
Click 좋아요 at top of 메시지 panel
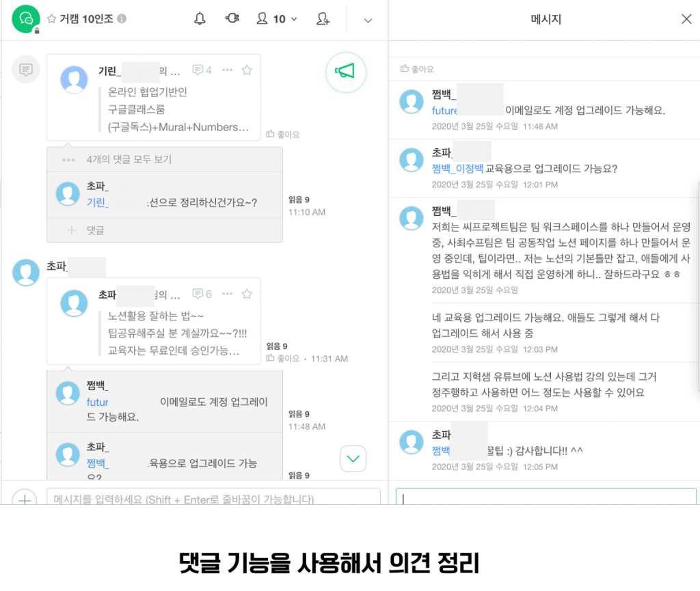(x=418, y=69)
